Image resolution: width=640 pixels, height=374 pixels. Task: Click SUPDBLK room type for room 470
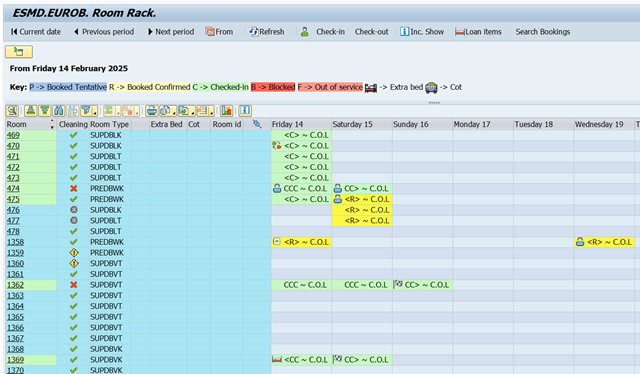pos(106,146)
